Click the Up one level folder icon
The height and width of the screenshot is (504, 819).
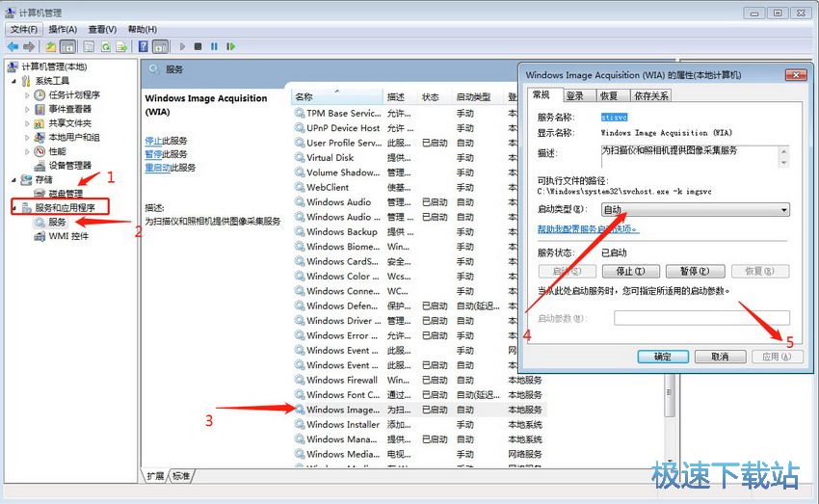tap(51, 46)
